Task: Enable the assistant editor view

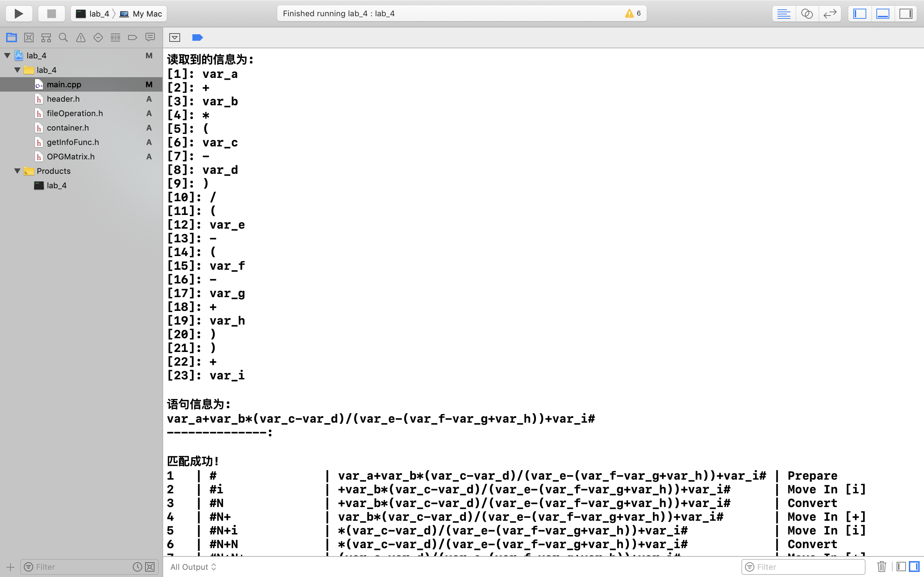Action: [807, 13]
